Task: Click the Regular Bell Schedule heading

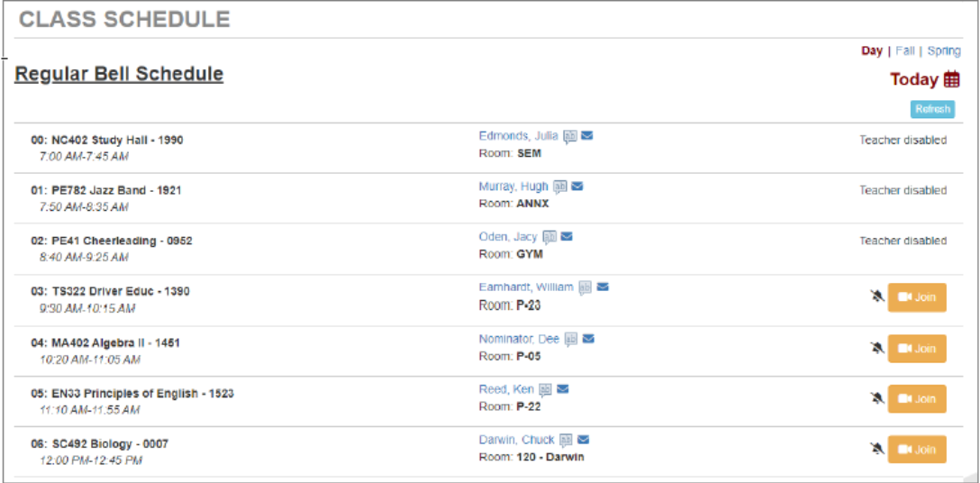Action: (x=119, y=74)
